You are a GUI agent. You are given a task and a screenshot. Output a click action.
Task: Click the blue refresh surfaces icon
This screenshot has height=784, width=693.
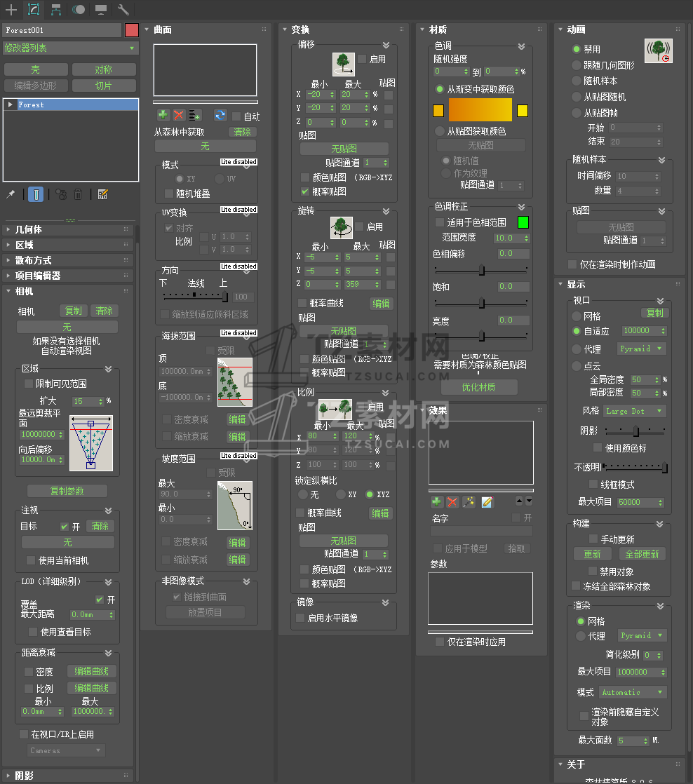[x=220, y=116]
